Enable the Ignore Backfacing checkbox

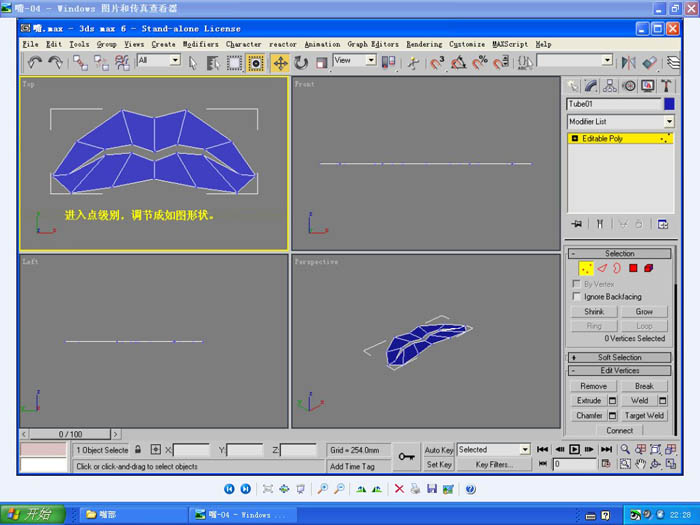click(576, 297)
